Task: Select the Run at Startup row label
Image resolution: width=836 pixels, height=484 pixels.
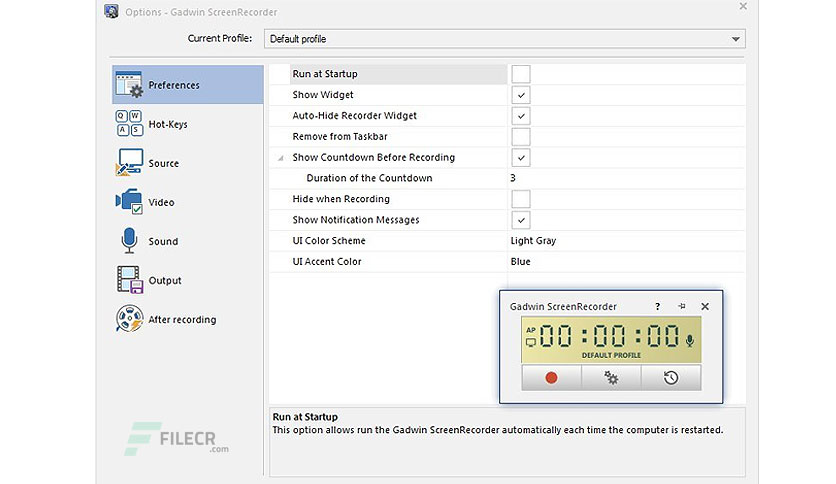Action: tap(325, 74)
